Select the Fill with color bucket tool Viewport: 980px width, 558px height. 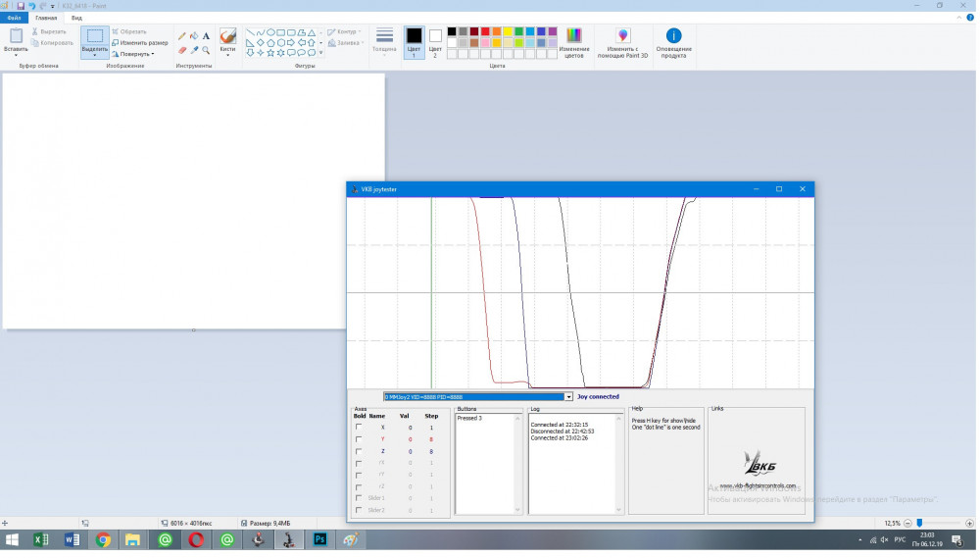(x=194, y=35)
